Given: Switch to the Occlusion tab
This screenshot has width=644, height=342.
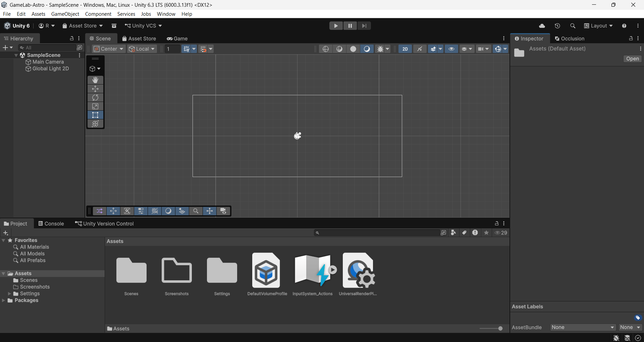Looking at the screenshot, I should click(570, 39).
